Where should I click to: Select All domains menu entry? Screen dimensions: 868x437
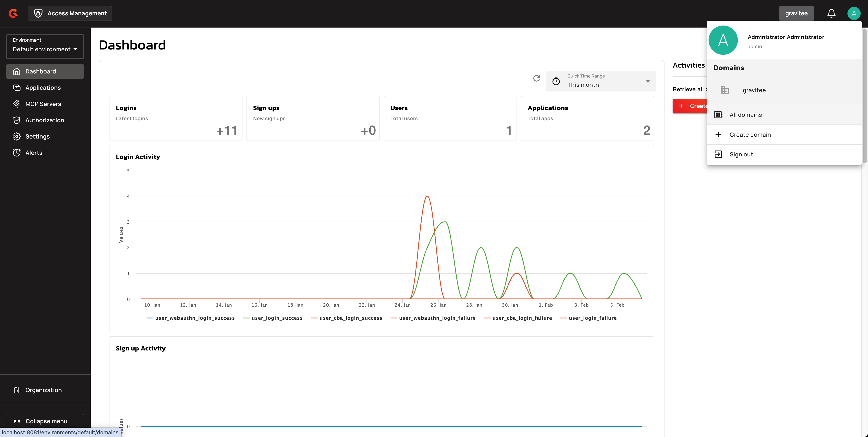click(x=745, y=115)
